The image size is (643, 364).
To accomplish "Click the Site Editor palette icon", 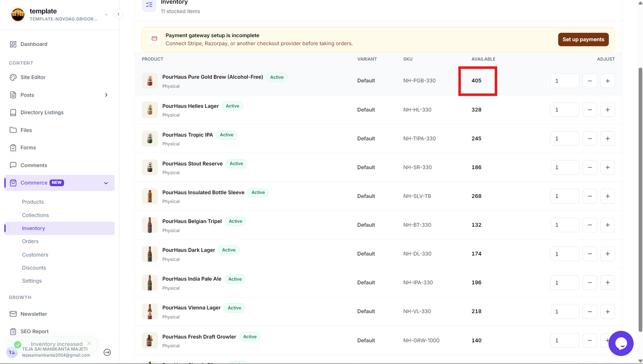I will [x=13, y=77].
